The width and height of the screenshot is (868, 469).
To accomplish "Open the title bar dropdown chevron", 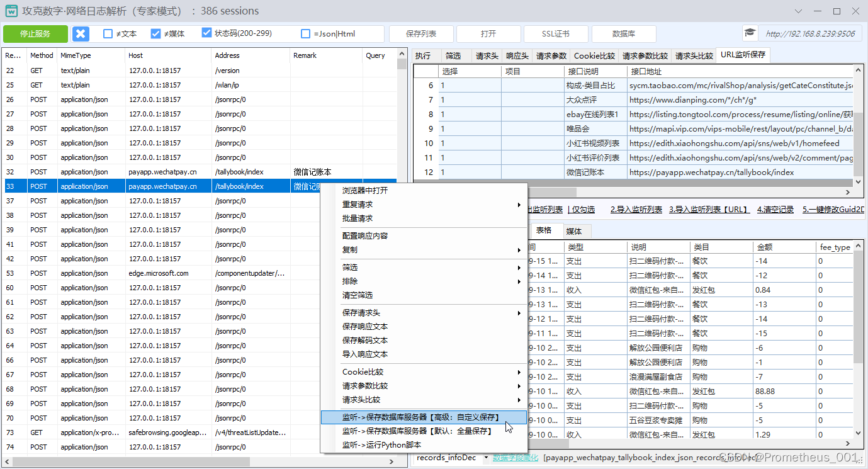I will 798,11.
